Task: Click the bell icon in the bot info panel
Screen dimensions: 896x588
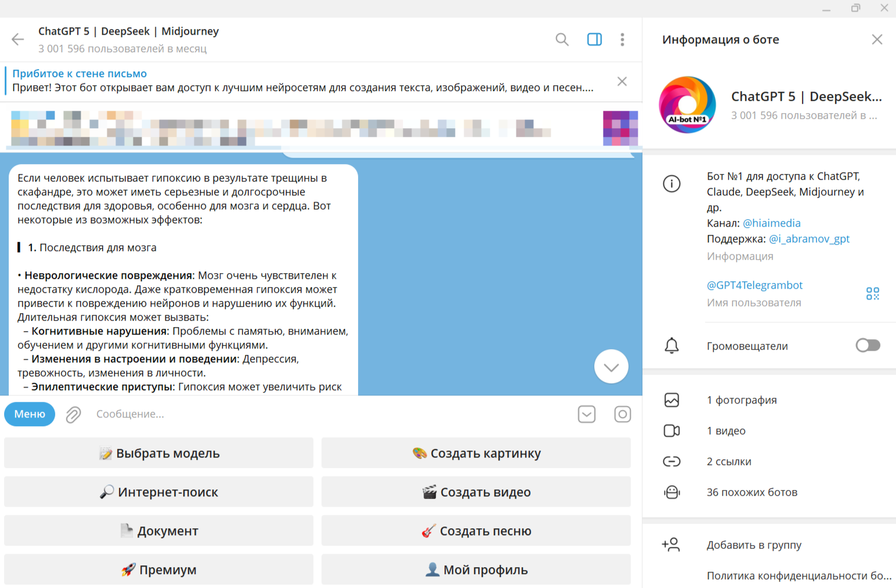Action: 671,346
